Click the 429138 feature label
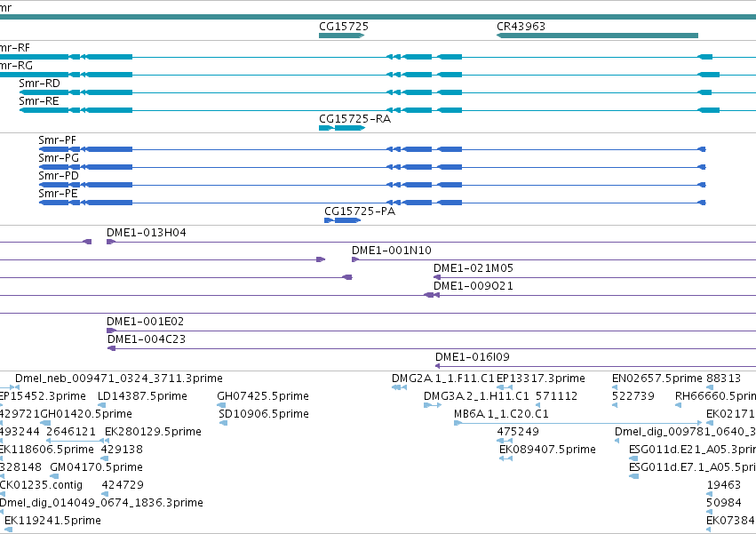756x534 pixels. (x=122, y=450)
